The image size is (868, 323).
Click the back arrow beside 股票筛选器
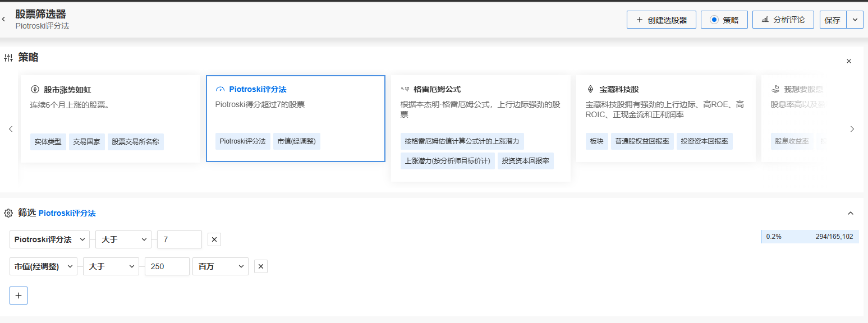click(x=4, y=20)
